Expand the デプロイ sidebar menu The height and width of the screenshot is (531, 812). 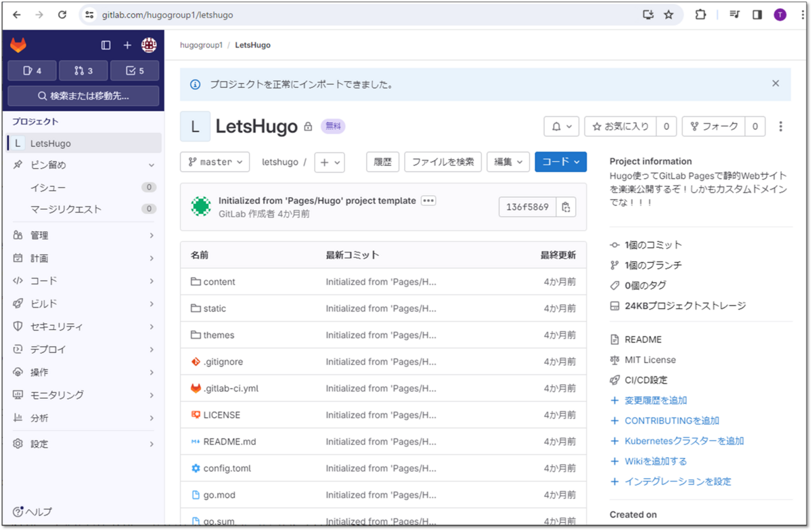(85, 349)
